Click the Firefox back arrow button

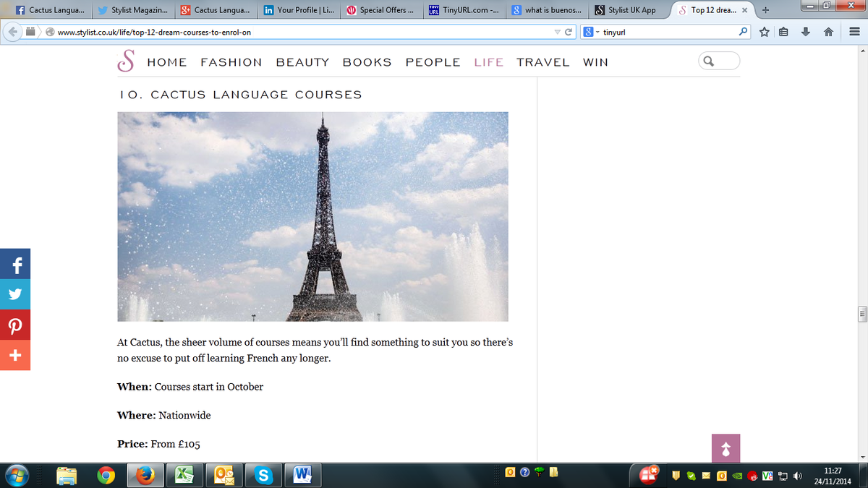(14, 32)
